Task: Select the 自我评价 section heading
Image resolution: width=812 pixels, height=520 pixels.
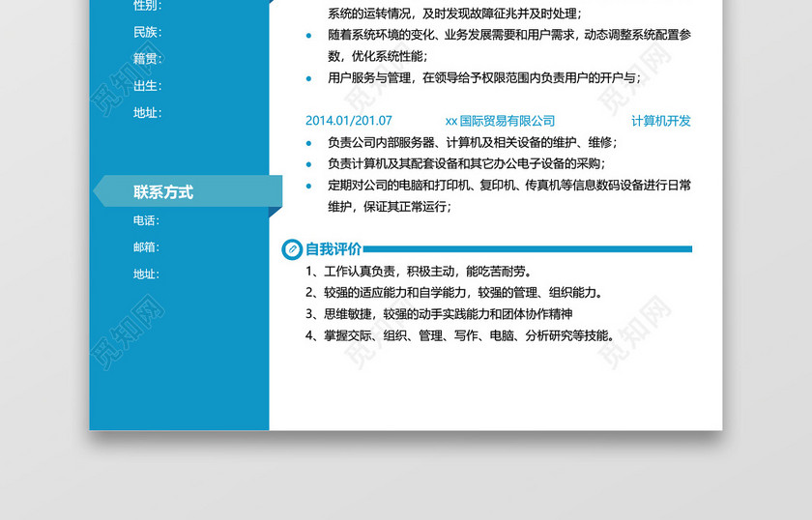Action: coord(333,249)
